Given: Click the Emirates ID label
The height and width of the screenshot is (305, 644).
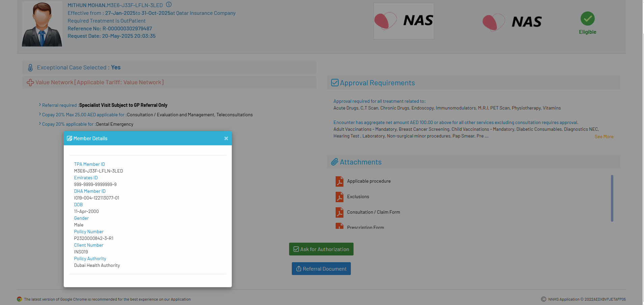Looking at the screenshot, I should point(86,178).
